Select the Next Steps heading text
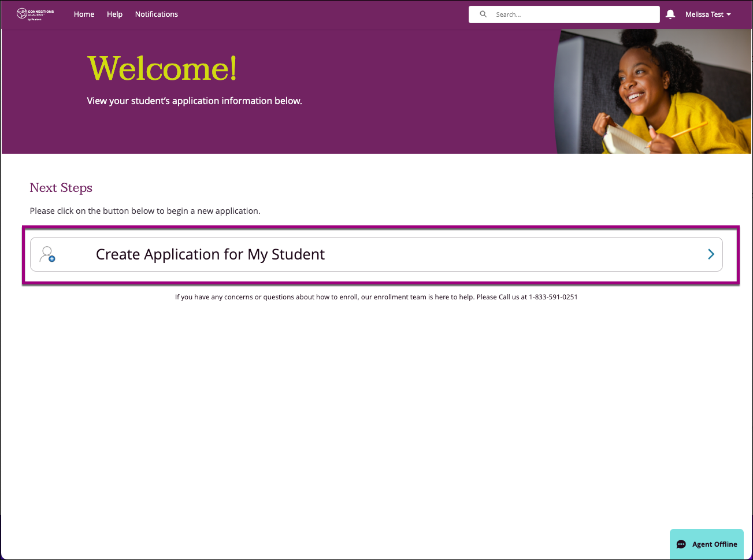Viewport: 753px width, 560px height. 61,187
